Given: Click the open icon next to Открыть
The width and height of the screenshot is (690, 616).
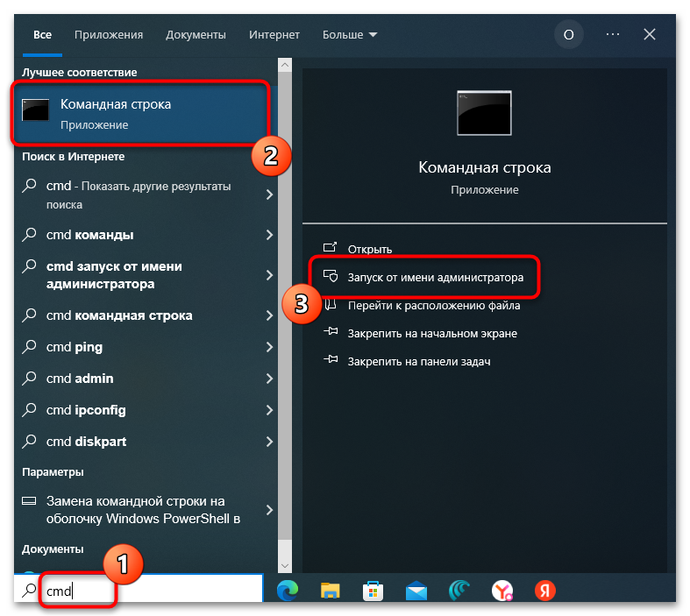Looking at the screenshot, I should (x=330, y=248).
